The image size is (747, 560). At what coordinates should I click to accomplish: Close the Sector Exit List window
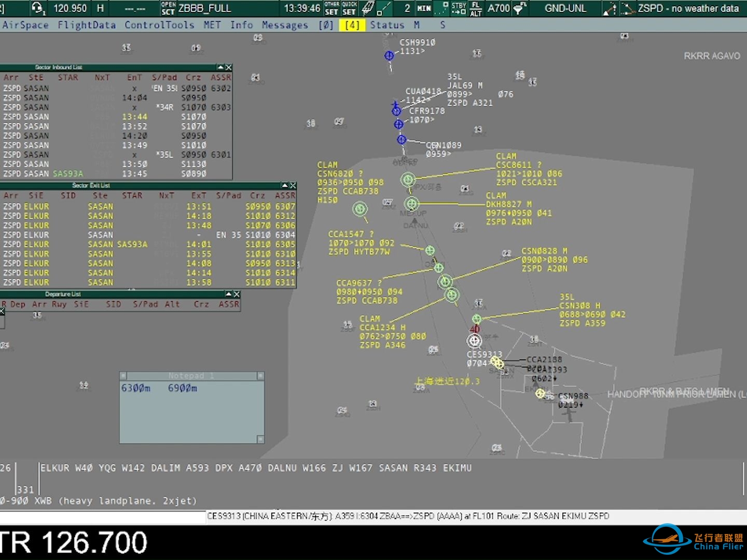(x=293, y=185)
